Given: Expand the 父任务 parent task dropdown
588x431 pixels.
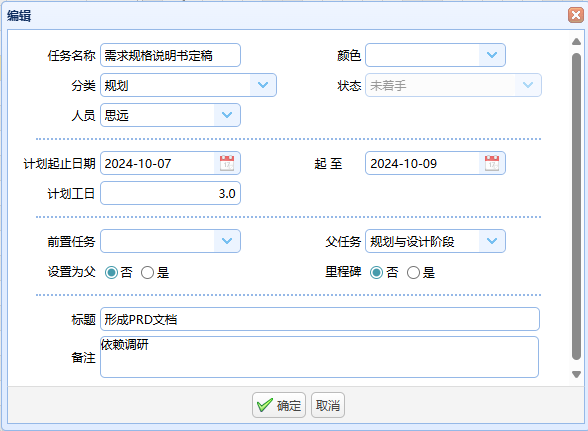Looking at the screenshot, I should click(x=492, y=241).
